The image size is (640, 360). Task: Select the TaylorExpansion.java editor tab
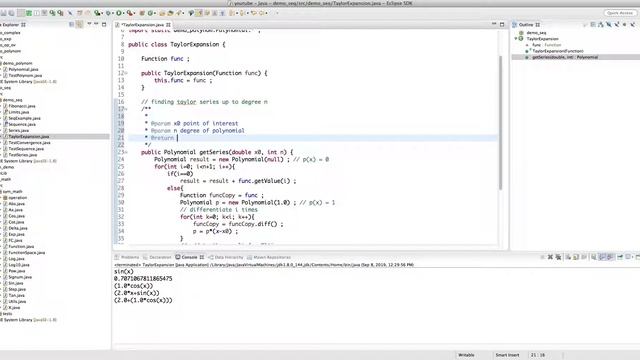click(142, 24)
